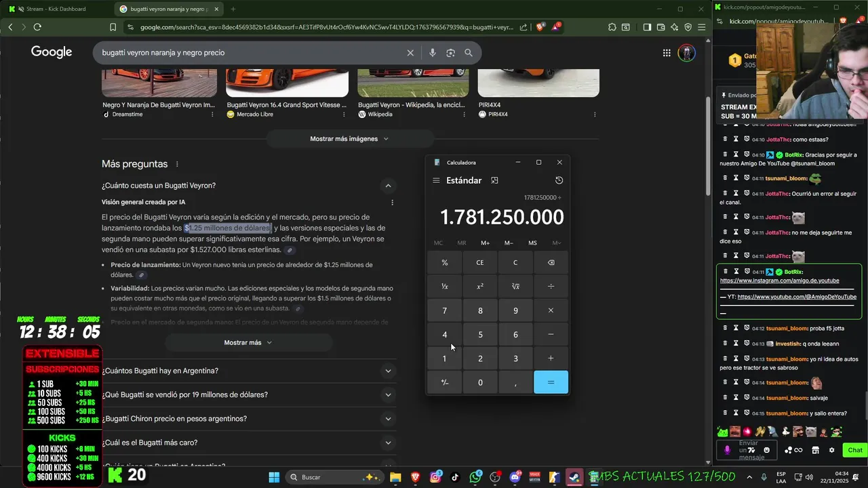
Task: Click digit 7 on Calculator
Action: point(445,310)
